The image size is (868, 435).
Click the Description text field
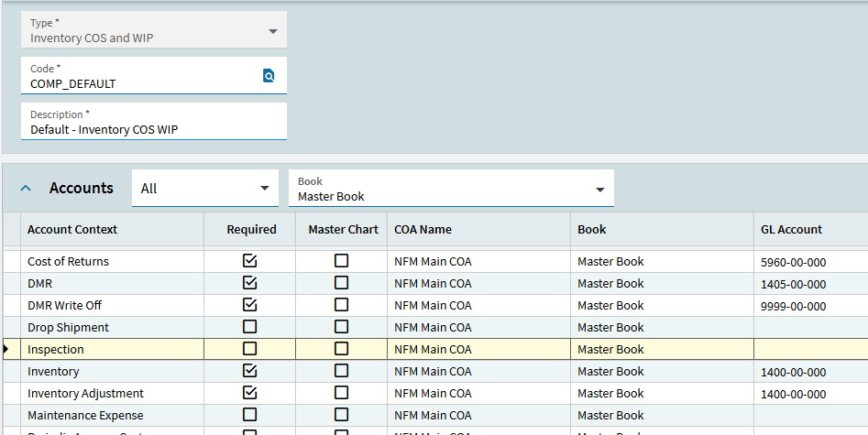pyautogui.click(x=154, y=129)
